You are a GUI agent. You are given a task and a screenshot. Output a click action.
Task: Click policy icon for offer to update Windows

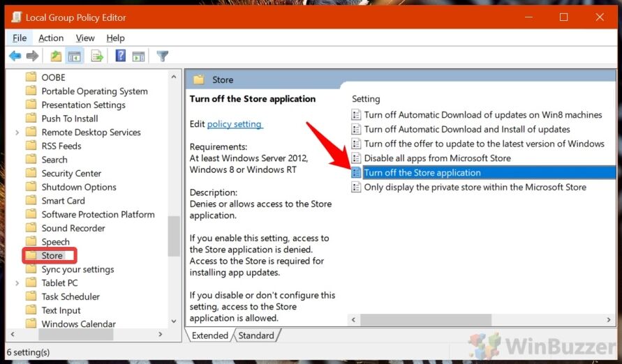click(356, 144)
